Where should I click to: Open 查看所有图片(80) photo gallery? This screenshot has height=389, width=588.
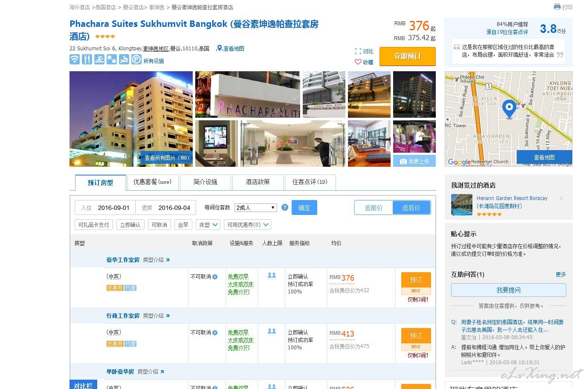(x=167, y=157)
